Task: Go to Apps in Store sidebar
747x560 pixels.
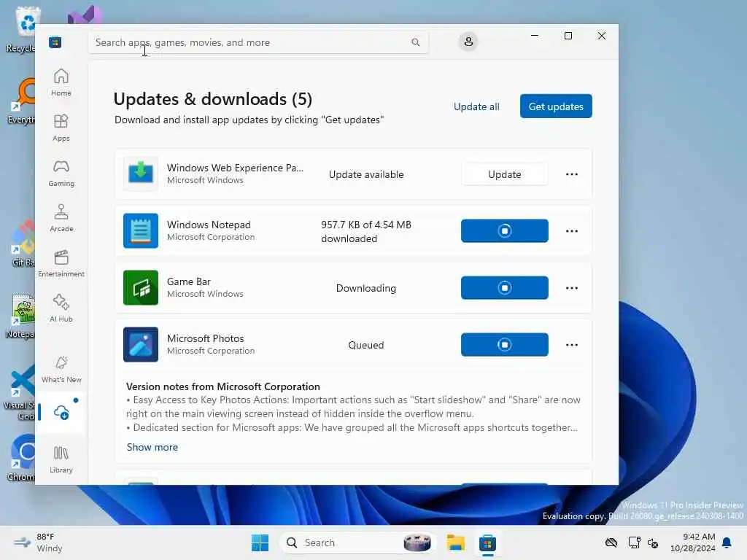Action: (x=61, y=128)
